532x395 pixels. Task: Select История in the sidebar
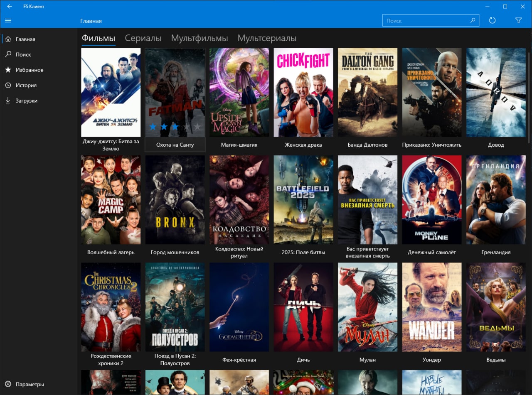tap(39, 85)
